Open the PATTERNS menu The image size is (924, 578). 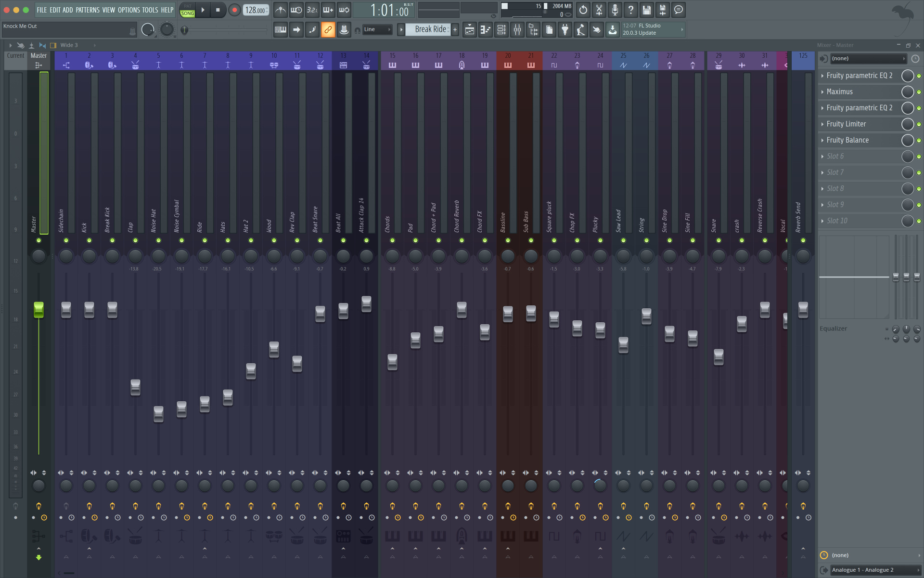(87, 10)
